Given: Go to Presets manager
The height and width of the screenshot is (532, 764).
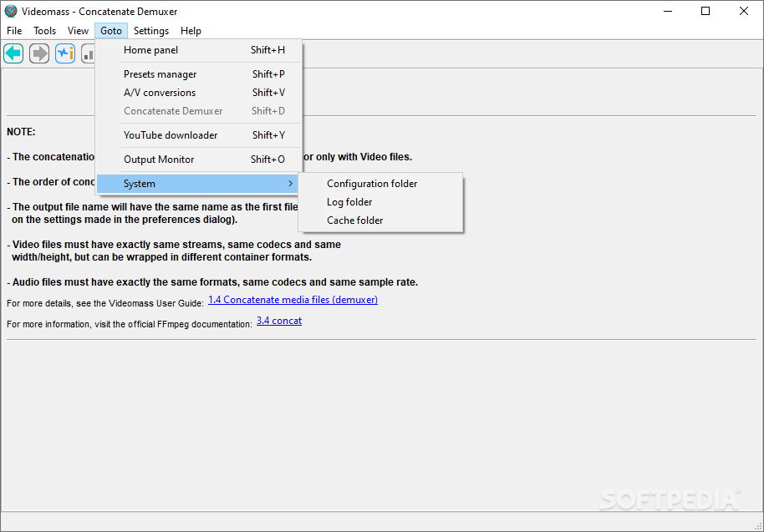Looking at the screenshot, I should pos(199,74).
